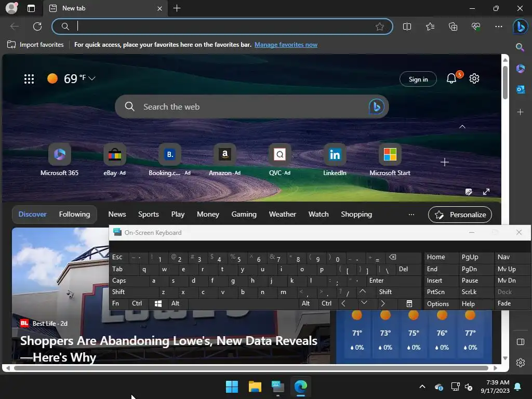Viewport: 532px width, 399px height.
Task: Switch to the Discover feed tab
Action: coord(32,215)
